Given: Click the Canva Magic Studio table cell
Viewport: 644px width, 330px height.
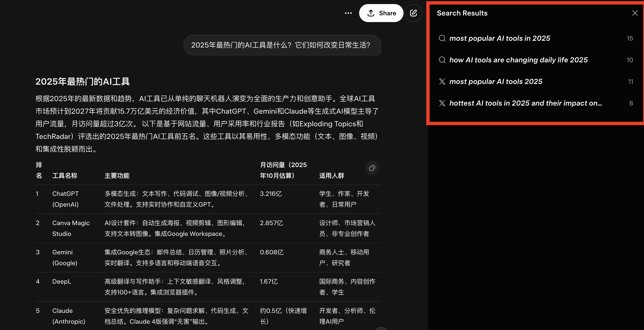Looking at the screenshot, I should 71,228.
